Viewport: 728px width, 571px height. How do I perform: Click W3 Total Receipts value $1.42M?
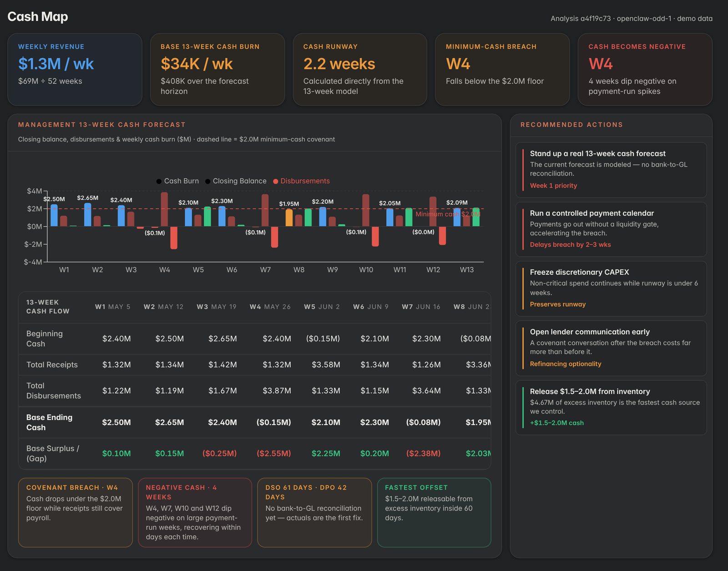pyautogui.click(x=222, y=365)
